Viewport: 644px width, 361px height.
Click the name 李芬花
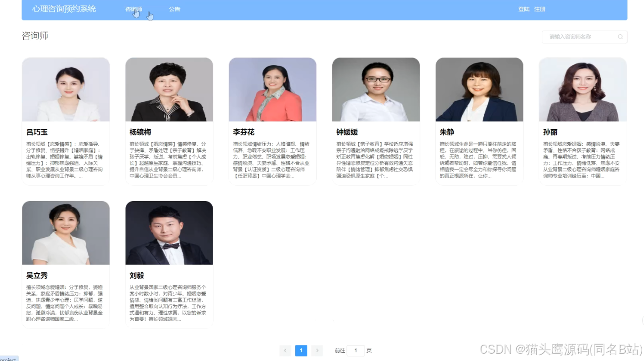coord(244,132)
